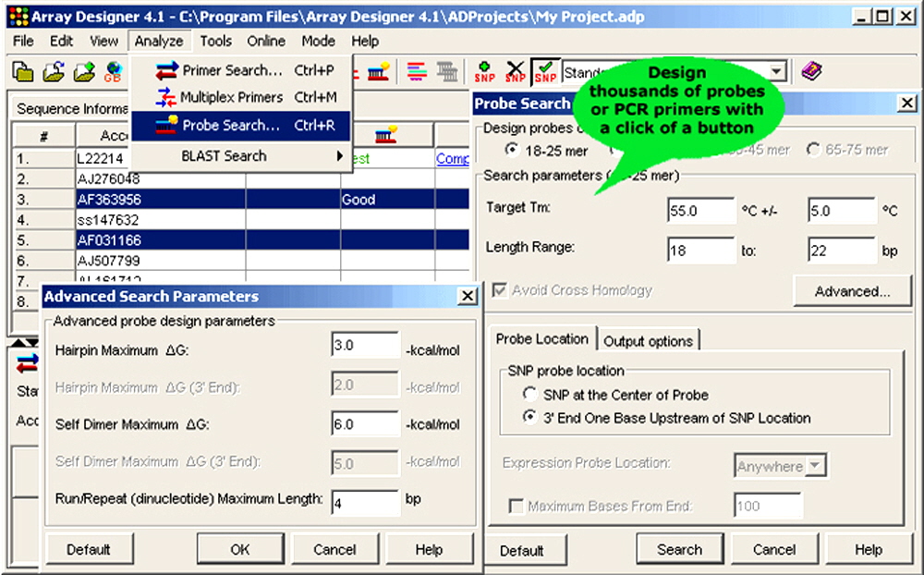Open the Help menu in menu bar
This screenshot has height=575, width=924.
365,41
